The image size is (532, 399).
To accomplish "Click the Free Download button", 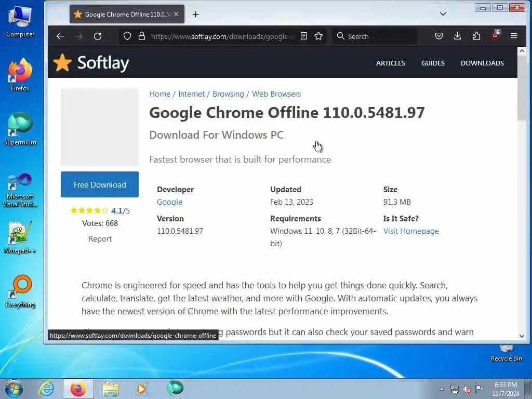I will [100, 184].
